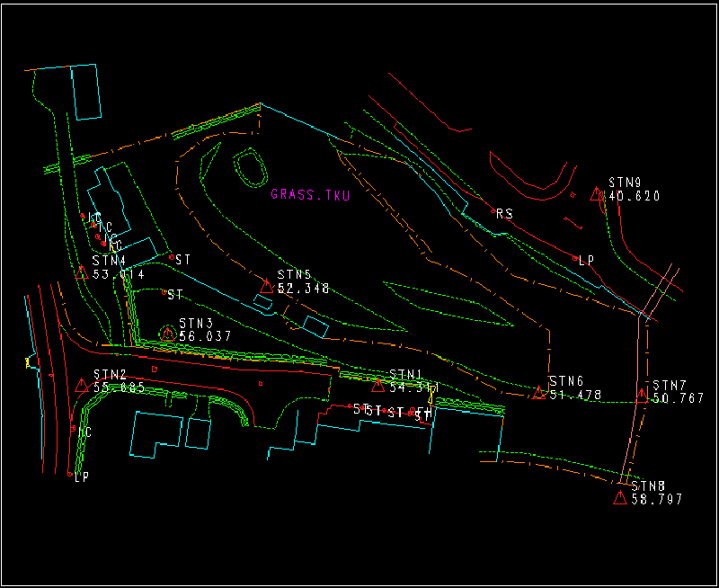Image resolution: width=719 pixels, height=588 pixels.
Task: Click the magenta GRASS.TKU text label
Action: (x=310, y=194)
